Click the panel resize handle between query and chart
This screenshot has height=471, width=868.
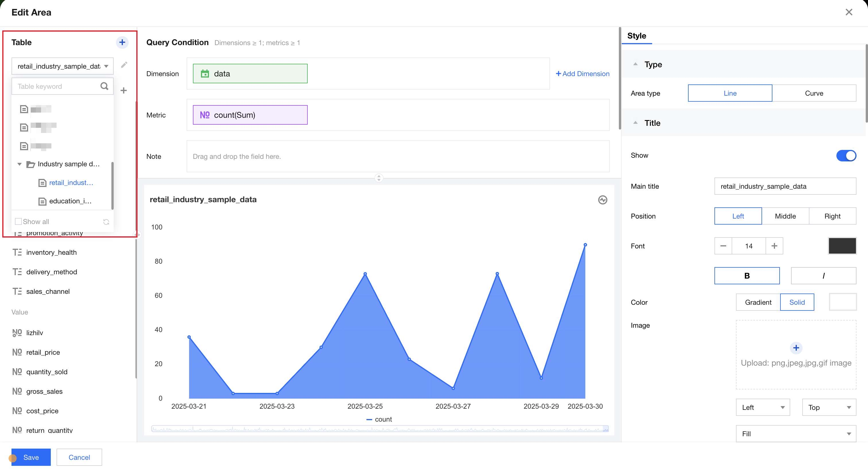pos(379,178)
